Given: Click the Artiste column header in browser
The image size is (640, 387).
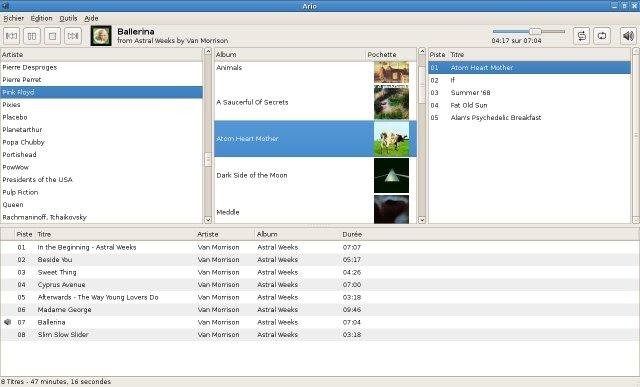Looking at the screenshot, I should click(x=101, y=54).
